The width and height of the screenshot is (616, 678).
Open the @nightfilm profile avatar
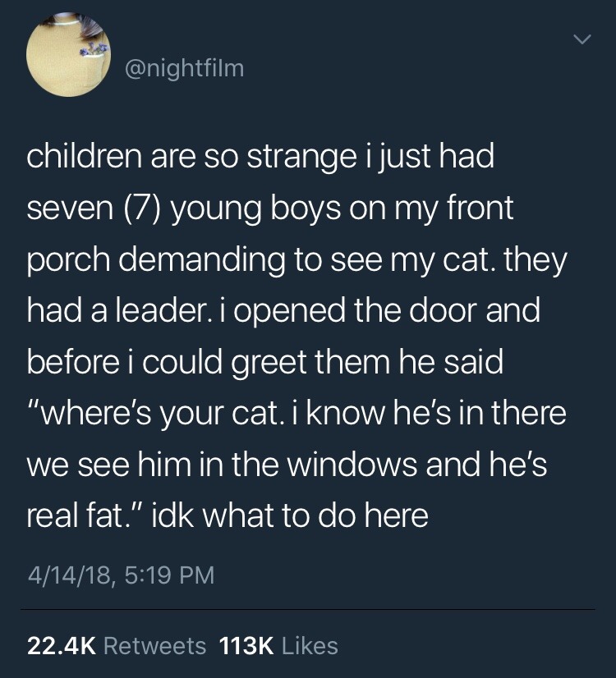[69, 56]
